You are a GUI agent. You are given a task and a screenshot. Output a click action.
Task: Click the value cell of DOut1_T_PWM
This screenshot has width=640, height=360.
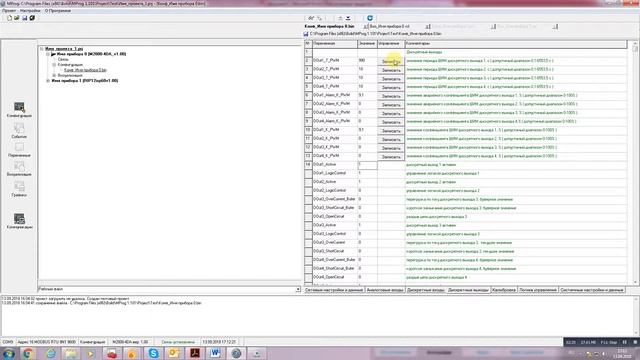tap(367, 60)
